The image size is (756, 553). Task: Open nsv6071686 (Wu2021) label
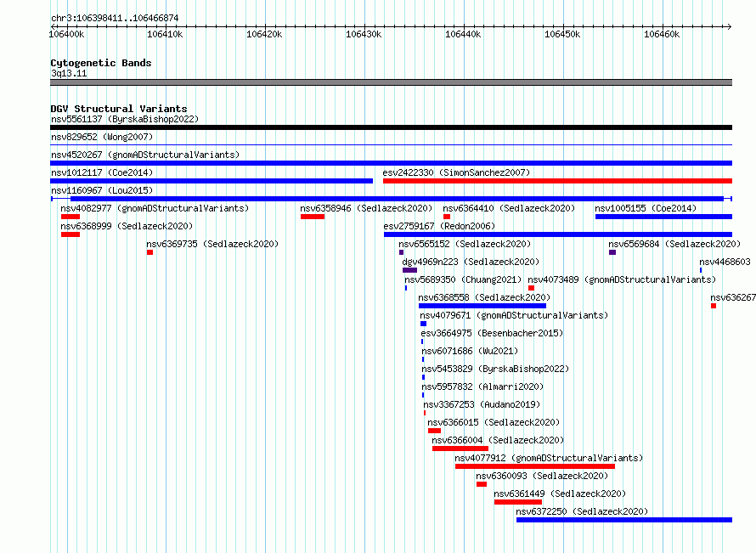470,351
